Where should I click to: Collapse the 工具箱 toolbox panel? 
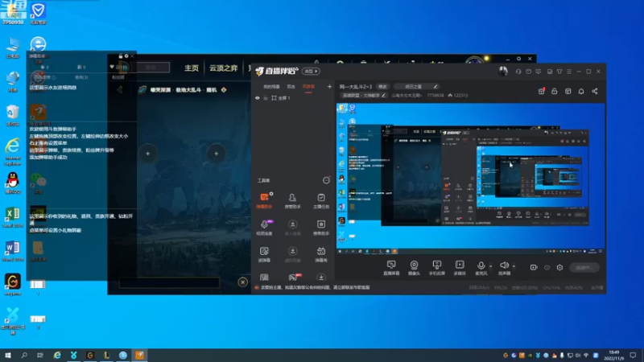tap(326, 180)
